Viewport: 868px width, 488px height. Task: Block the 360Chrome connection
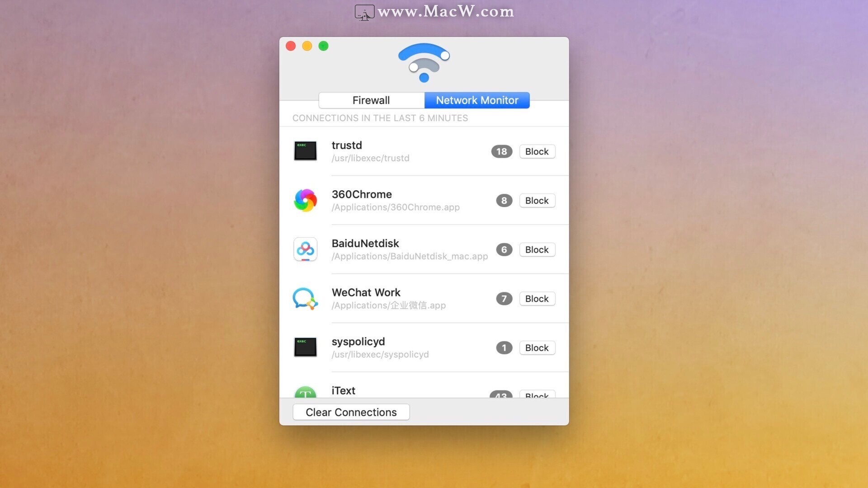click(537, 200)
